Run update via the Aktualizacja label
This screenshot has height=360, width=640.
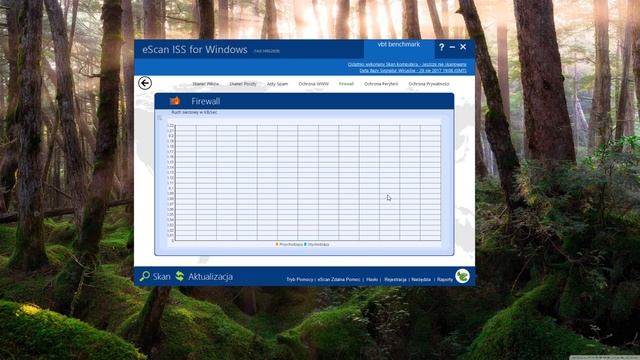(x=210, y=276)
